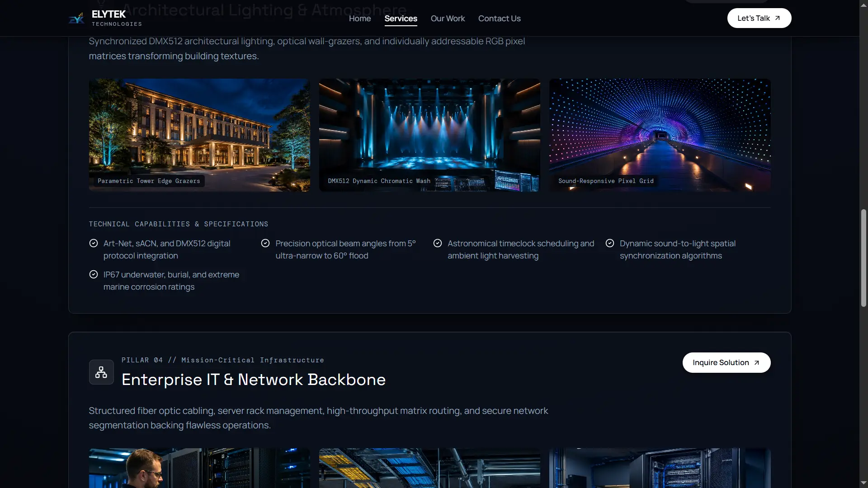Click arrow icon in Let's Talk button
Image resolution: width=868 pixels, height=488 pixels.
tap(778, 18)
